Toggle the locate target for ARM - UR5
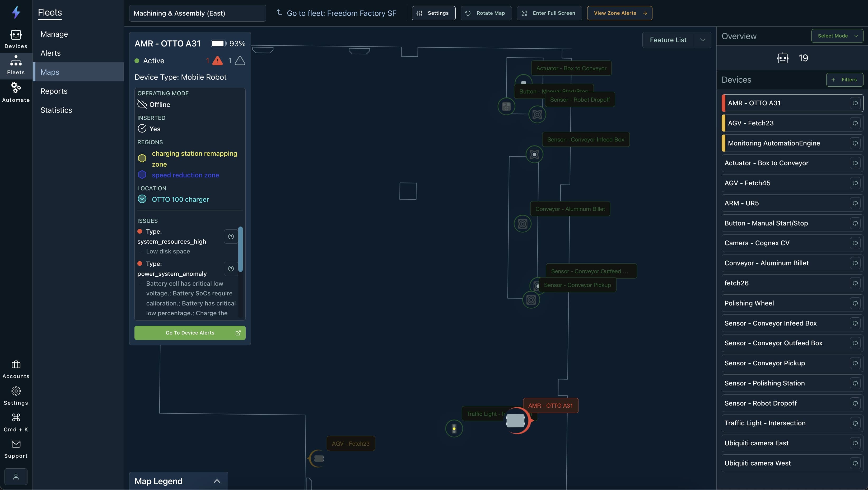Image resolution: width=868 pixels, height=490 pixels. pos(855,203)
